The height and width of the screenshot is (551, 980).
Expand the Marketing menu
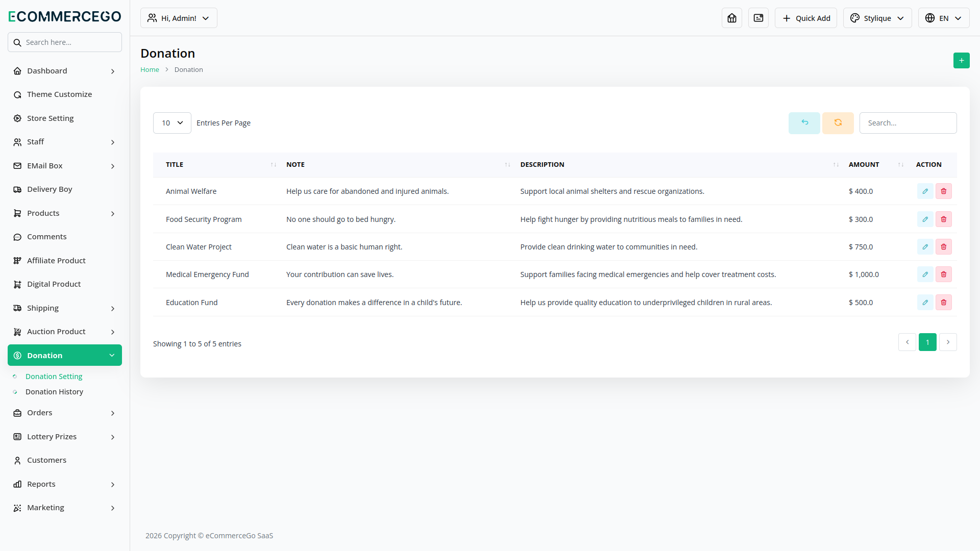coord(65,508)
